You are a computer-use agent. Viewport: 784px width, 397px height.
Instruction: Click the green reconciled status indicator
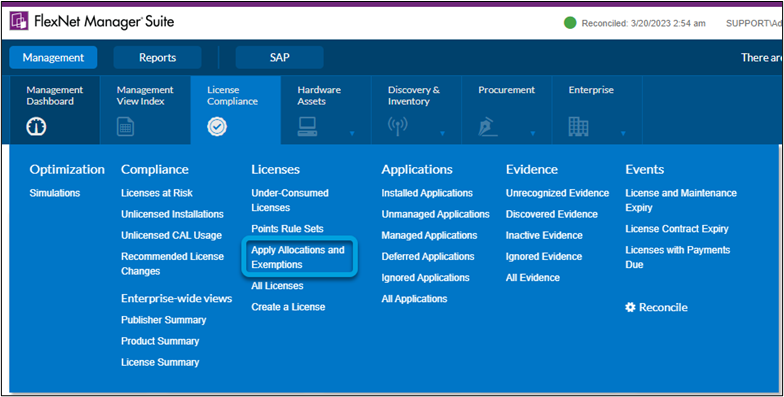[570, 23]
